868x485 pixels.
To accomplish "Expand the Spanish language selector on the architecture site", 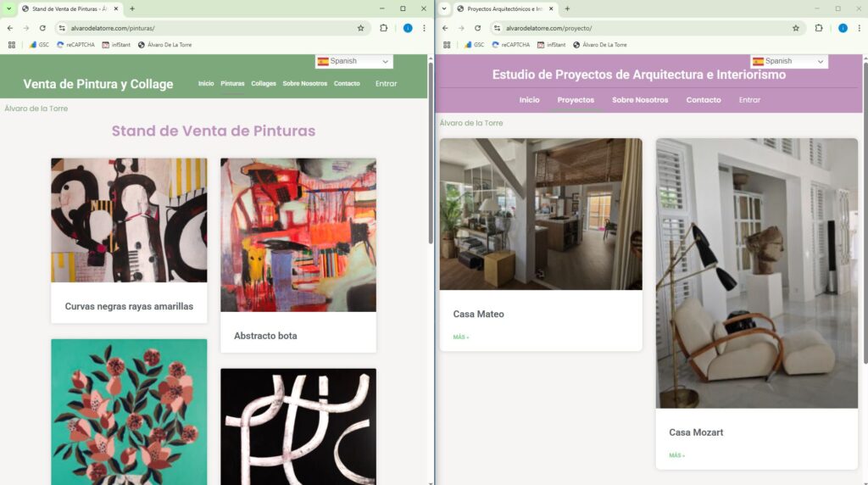I will coord(788,61).
